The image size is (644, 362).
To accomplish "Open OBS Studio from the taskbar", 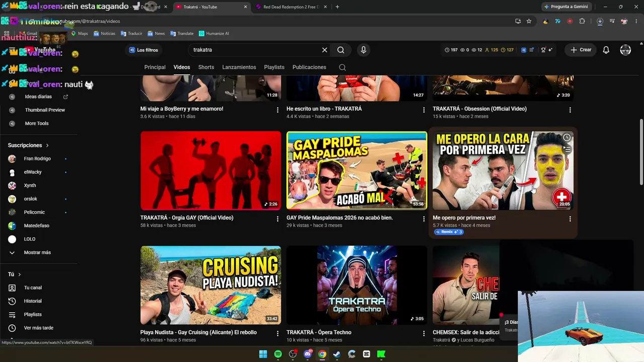I will click(293, 354).
